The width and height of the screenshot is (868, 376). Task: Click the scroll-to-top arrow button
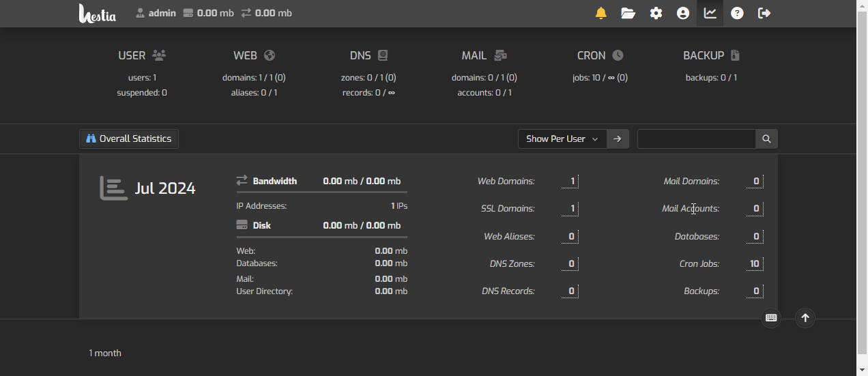click(x=805, y=318)
